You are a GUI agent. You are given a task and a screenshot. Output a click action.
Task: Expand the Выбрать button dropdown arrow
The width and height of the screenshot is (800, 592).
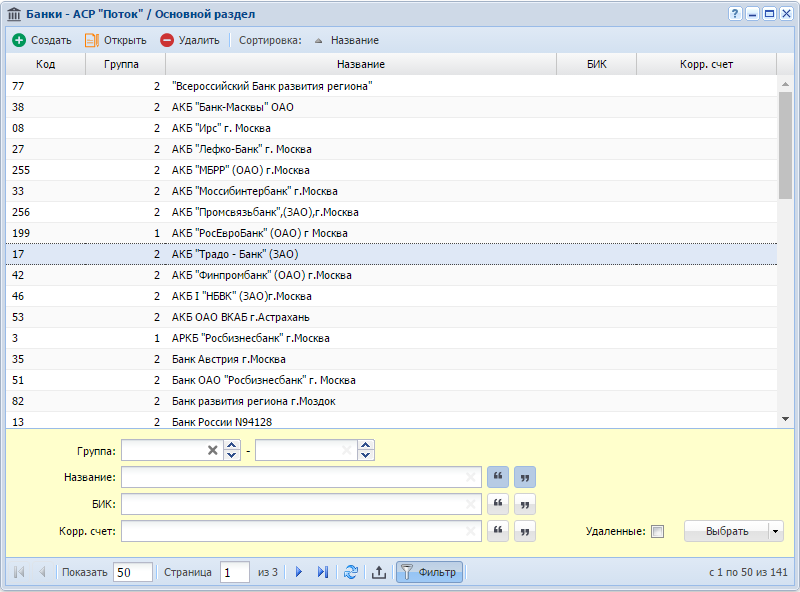pos(776,531)
